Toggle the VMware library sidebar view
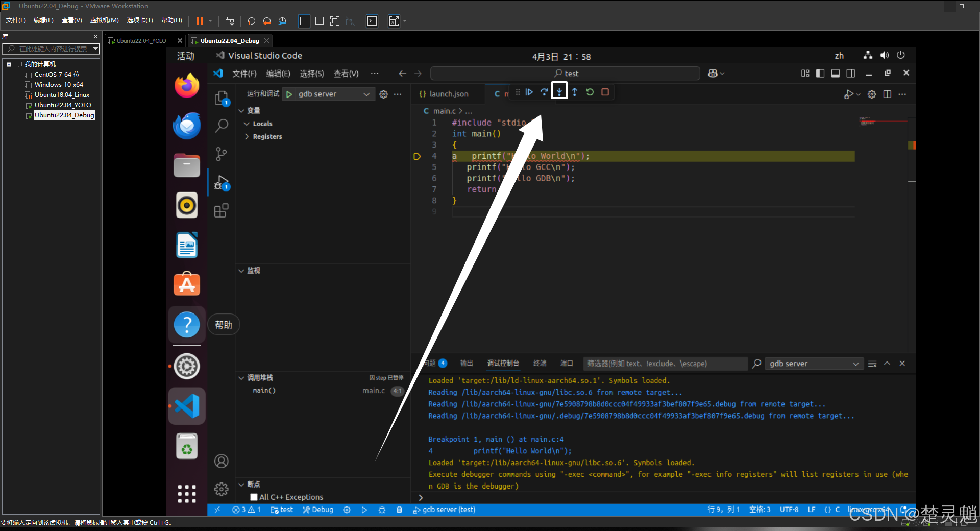 point(304,21)
